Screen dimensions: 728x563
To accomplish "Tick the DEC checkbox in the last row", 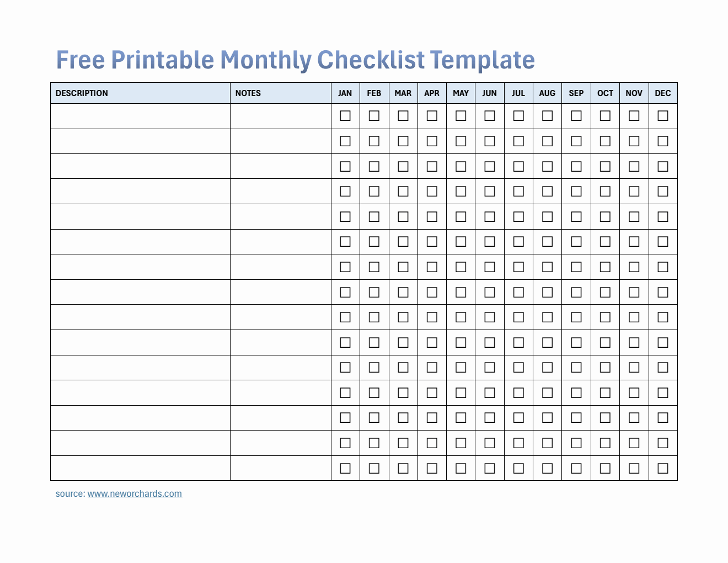I will tap(663, 468).
